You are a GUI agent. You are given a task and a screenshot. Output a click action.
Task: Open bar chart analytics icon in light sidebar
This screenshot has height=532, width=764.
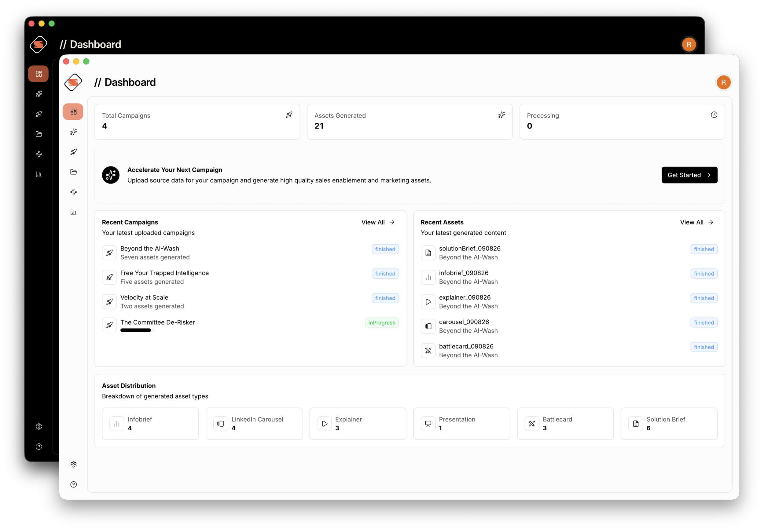(x=74, y=212)
